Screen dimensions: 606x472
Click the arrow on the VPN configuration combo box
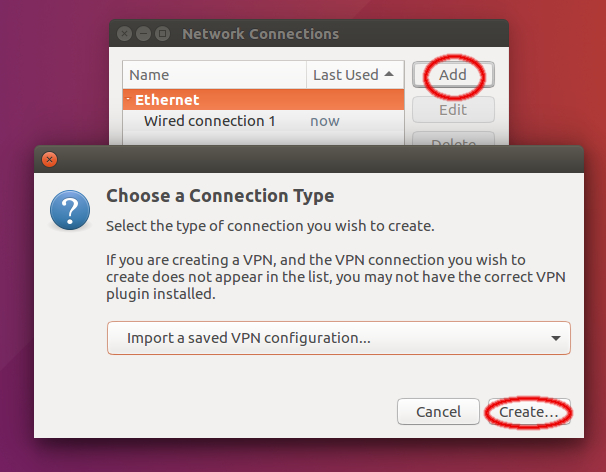click(x=555, y=338)
